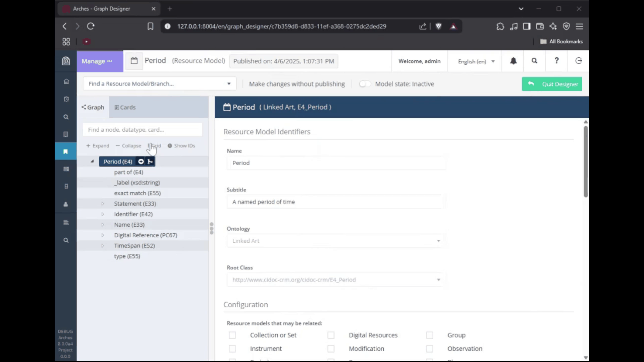This screenshot has width=644, height=362.
Task: Select the _label (xsd:string) node
Action: (x=137, y=183)
